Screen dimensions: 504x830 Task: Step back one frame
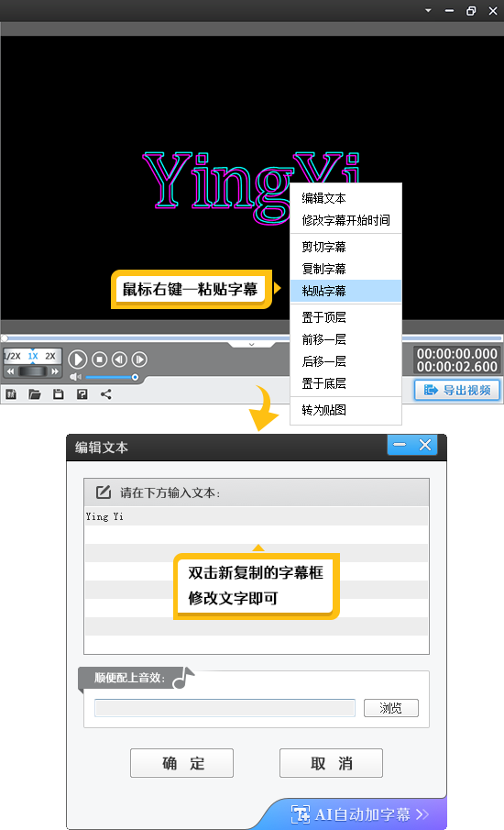click(x=119, y=360)
